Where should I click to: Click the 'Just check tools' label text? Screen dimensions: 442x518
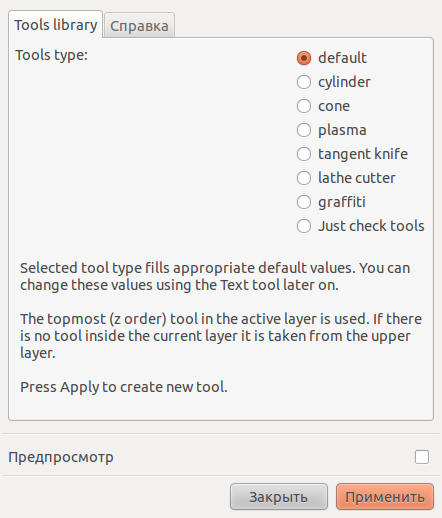(x=371, y=226)
